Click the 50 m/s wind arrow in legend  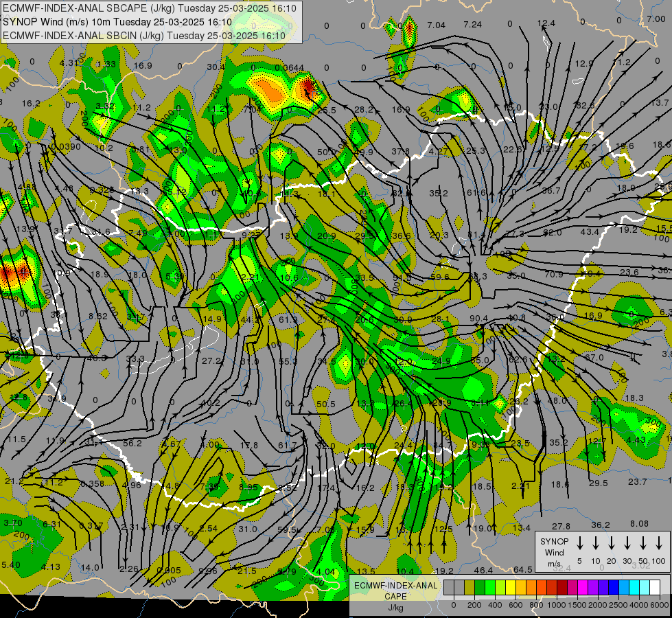click(x=643, y=542)
